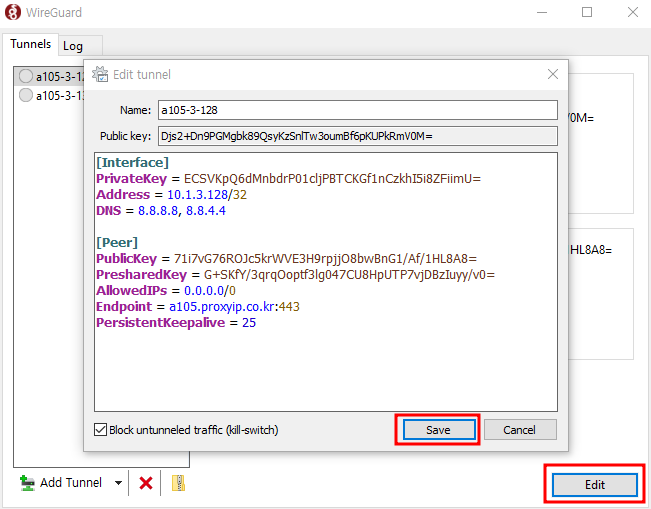The image size is (651, 509).
Task: Maximize the WireGuard window
Action: pyautogui.click(x=587, y=12)
